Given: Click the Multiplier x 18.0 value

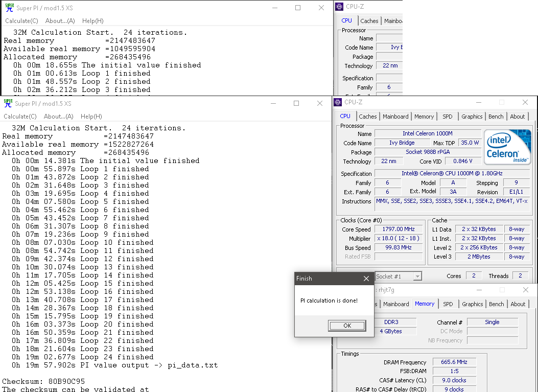Looking at the screenshot, I should pos(399,238).
